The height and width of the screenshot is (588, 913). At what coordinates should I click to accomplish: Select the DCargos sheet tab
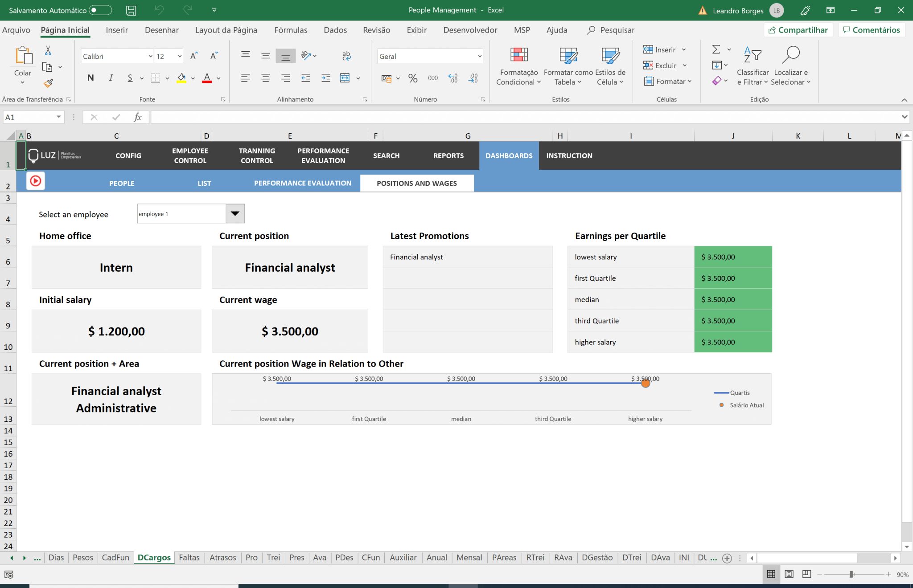[154, 557]
